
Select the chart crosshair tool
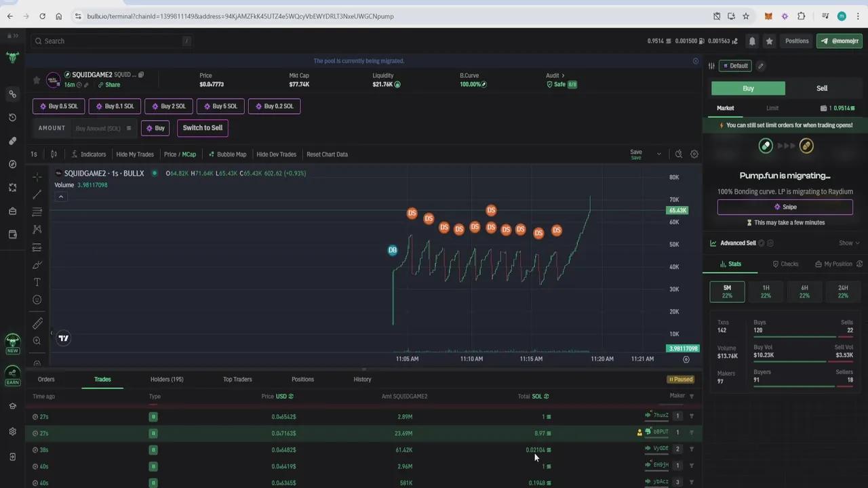pos(37,177)
